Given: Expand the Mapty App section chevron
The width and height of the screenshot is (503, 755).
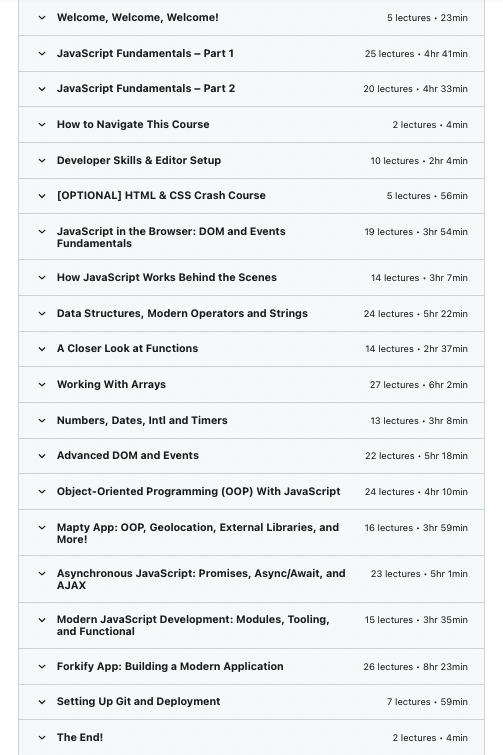Looking at the screenshot, I should [42, 528].
